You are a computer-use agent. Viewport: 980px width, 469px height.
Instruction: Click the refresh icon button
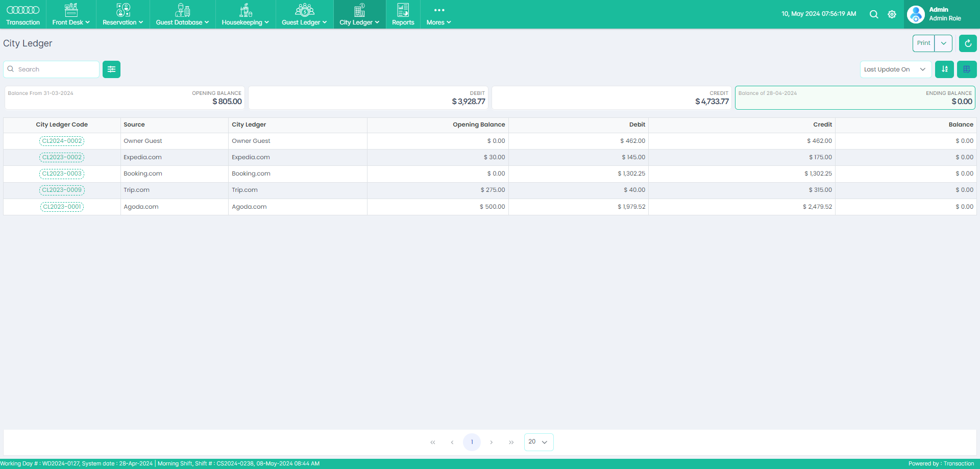[968, 43]
